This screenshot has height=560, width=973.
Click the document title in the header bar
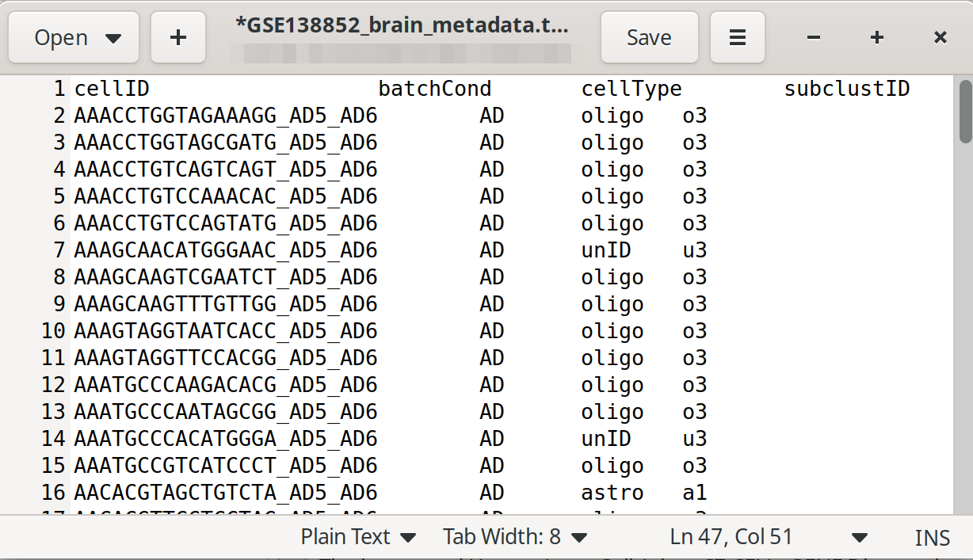(x=402, y=25)
